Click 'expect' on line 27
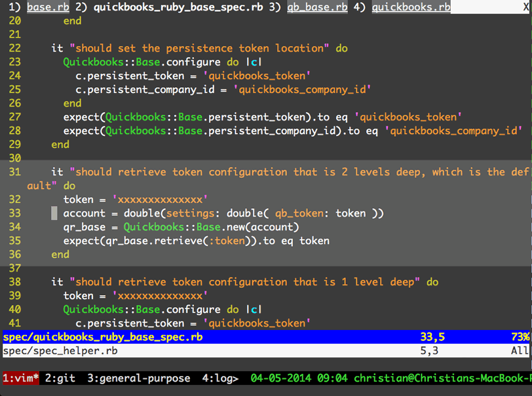Viewport: 532px width, 396px height. 81,117
